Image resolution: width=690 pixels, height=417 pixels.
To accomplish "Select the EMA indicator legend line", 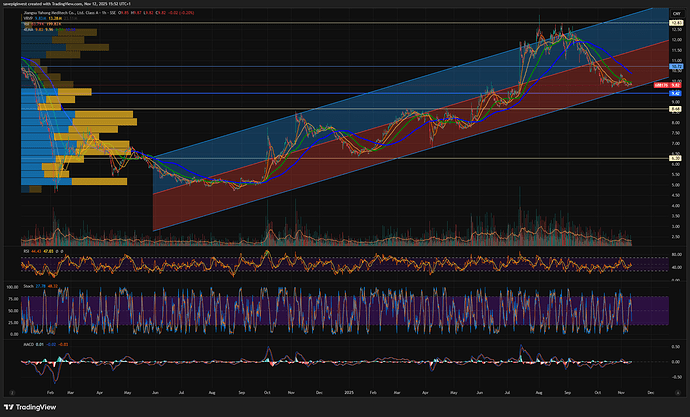I will pyautogui.click(x=29, y=30).
